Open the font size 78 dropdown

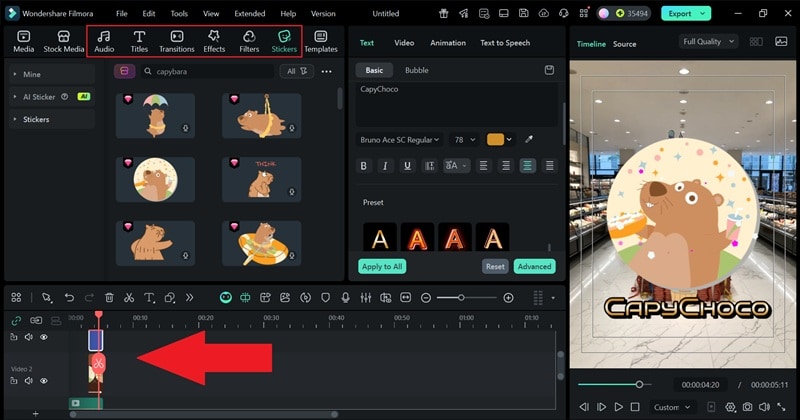[465, 140]
